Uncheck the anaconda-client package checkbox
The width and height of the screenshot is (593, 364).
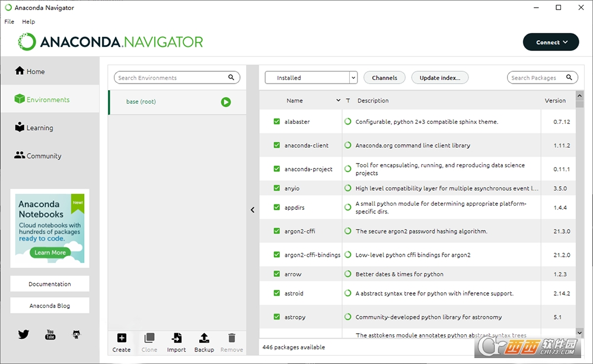point(277,145)
